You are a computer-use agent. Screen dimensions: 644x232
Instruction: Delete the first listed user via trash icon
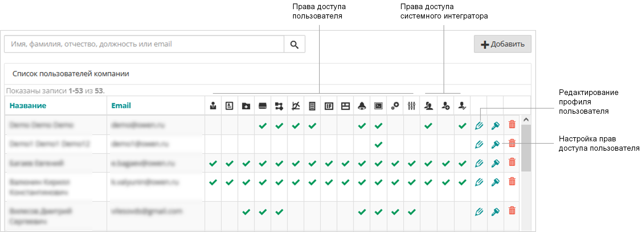pyautogui.click(x=512, y=124)
